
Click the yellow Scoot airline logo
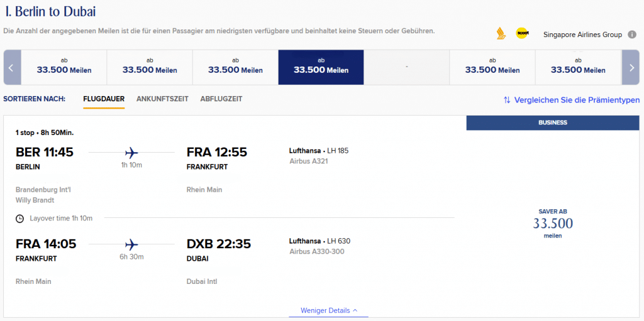(x=521, y=34)
